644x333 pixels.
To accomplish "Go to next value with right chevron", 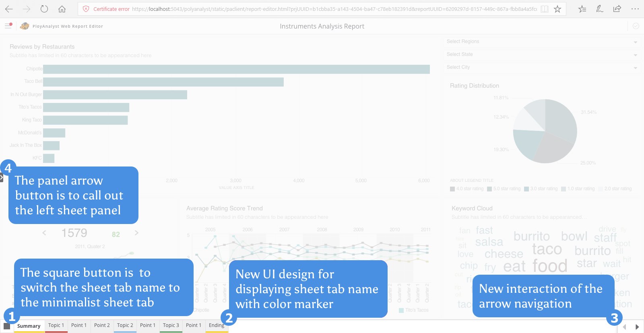I will pyautogui.click(x=136, y=233).
